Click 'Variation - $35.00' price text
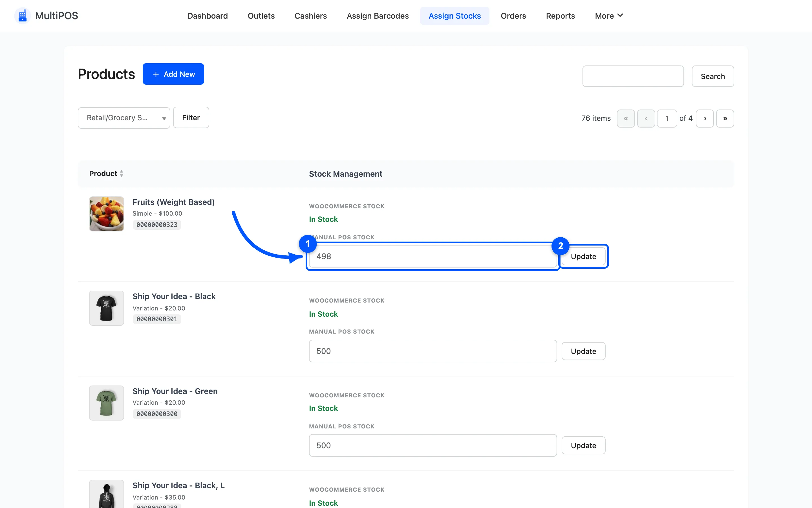Viewport: 812px width, 508px height. click(159, 497)
